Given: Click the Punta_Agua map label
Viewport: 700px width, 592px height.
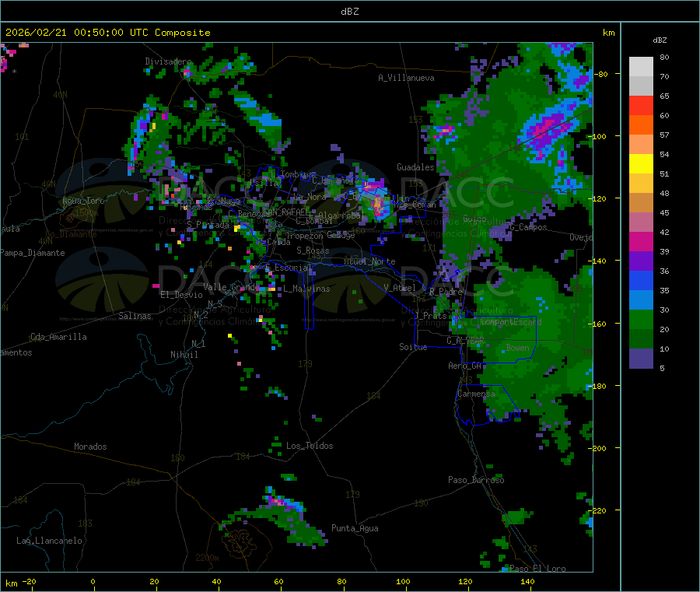Looking at the screenshot, I should pos(355,528).
